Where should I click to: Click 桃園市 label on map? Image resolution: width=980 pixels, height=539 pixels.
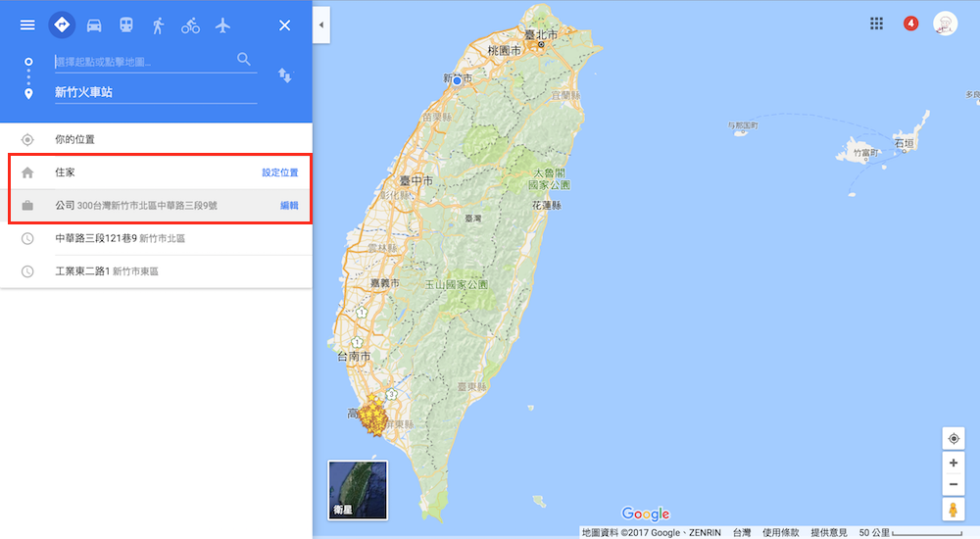point(504,51)
